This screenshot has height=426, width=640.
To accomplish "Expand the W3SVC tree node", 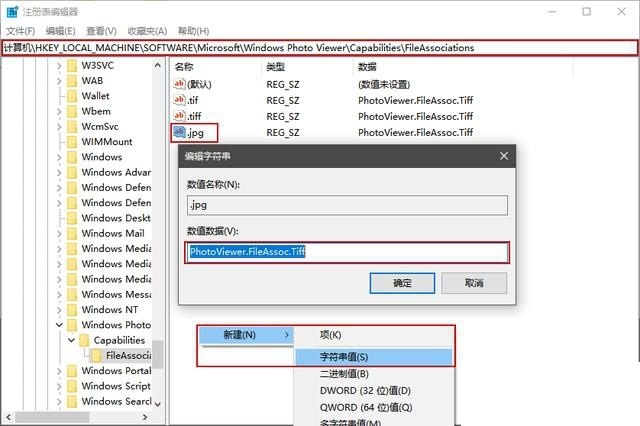I will tap(59, 66).
